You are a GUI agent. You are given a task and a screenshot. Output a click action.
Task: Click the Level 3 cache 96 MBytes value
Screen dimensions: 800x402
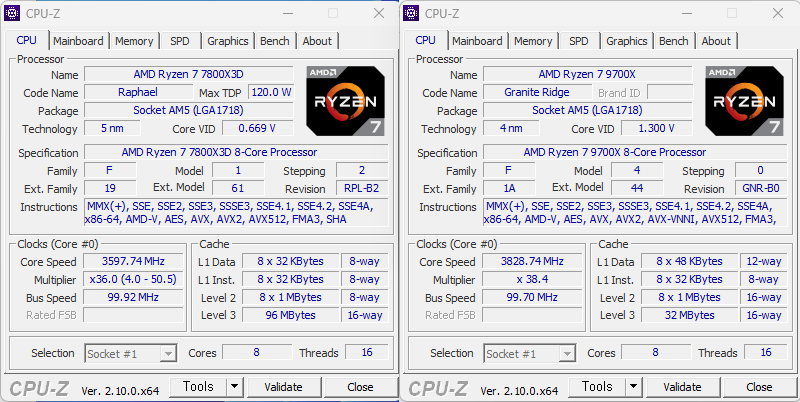(290, 315)
